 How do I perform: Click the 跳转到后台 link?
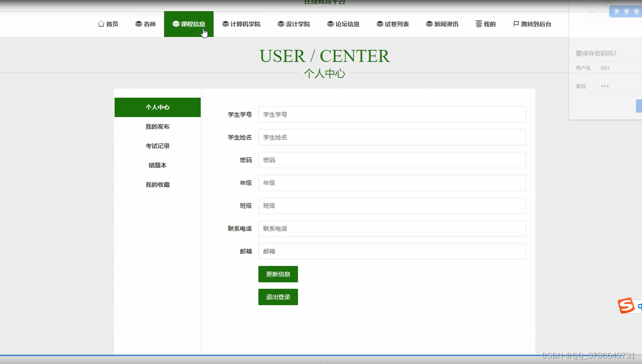[532, 24]
